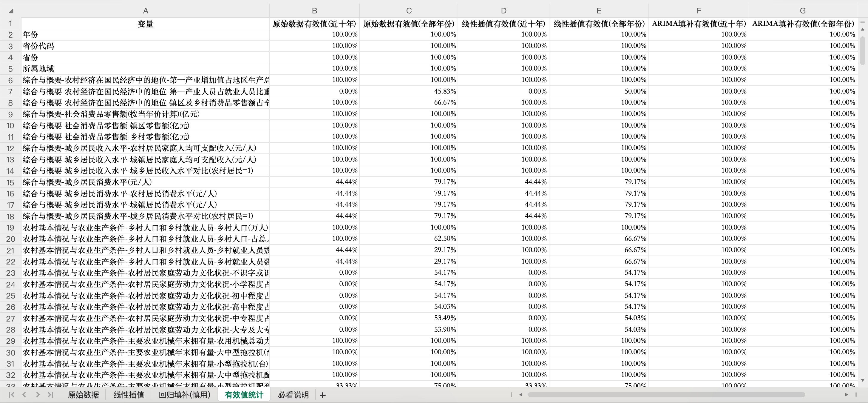
Task: Click 综合与概要-城乡居民消费水平(元/人) cell
Action: click(x=146, y=182)
